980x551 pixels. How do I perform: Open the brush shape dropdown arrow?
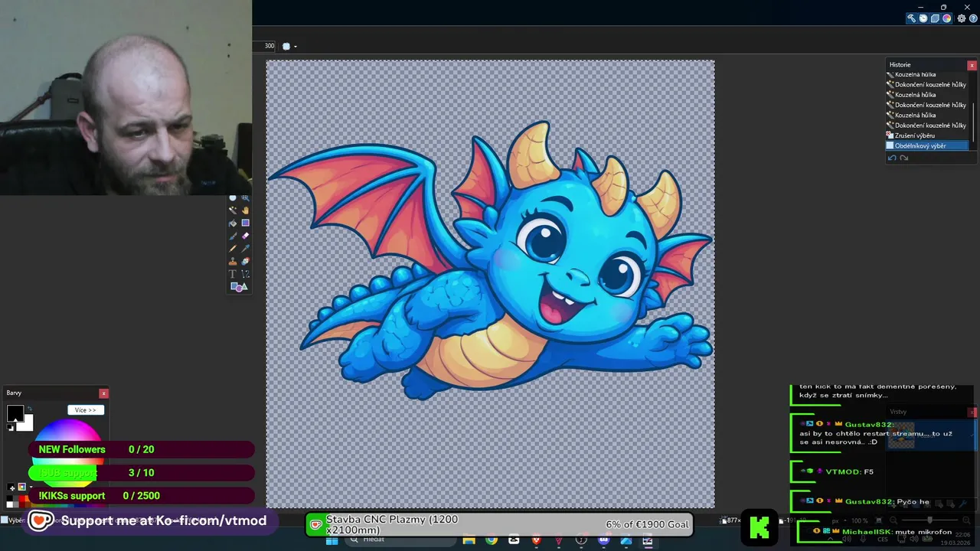coord(295,47)
